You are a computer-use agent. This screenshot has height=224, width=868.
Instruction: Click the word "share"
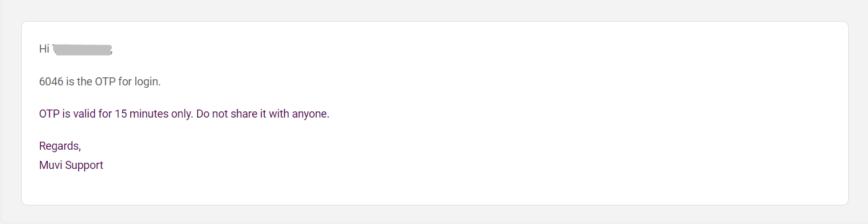(243, 114)
